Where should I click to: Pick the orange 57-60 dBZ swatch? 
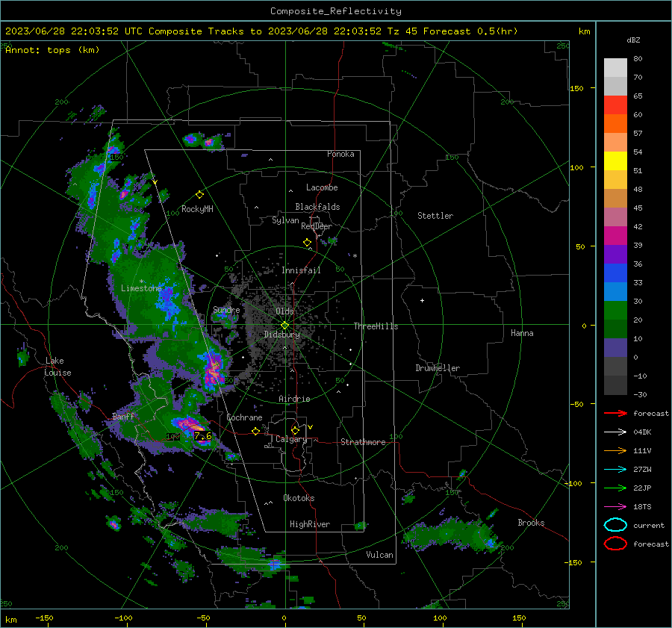(x=615, y=124)
